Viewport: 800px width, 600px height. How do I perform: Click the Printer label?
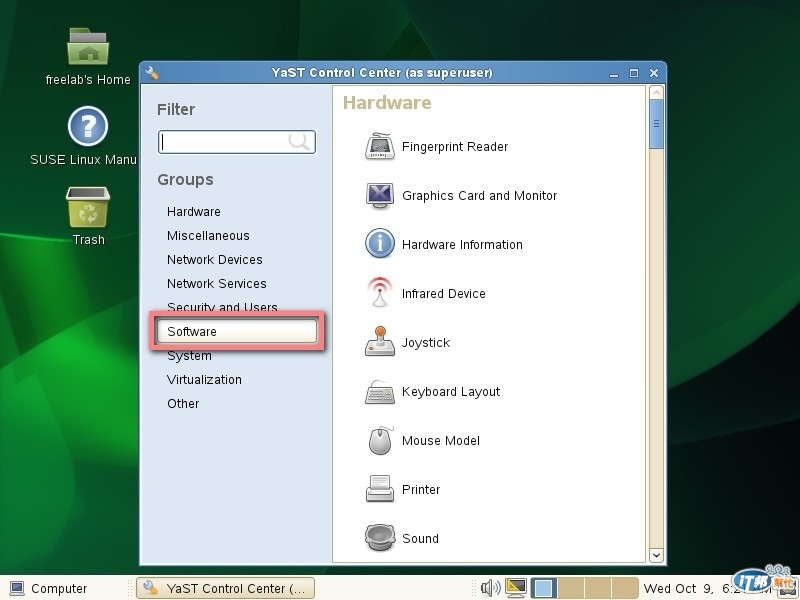[421, 490]
